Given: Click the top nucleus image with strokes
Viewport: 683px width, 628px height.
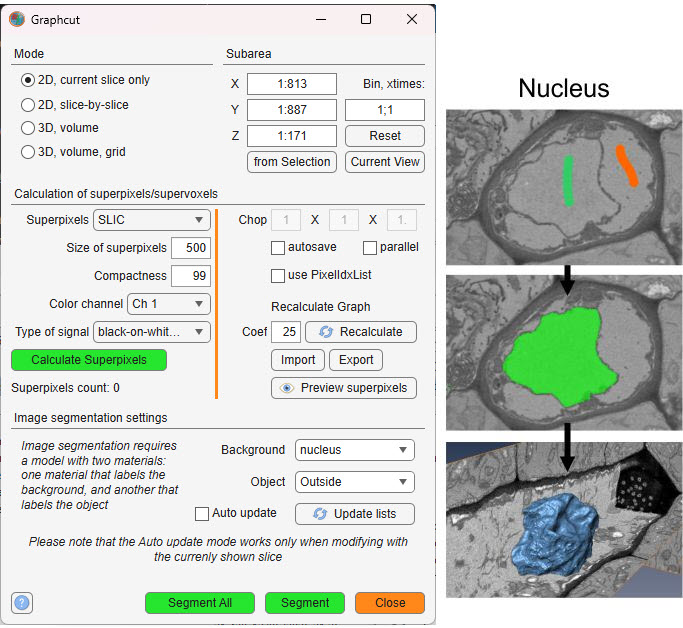Looking at the screenshot, I should tap(564, 187).
